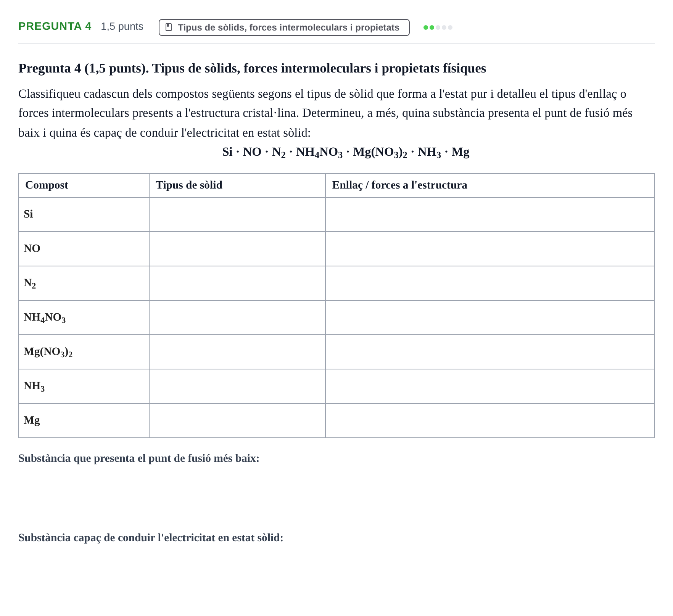Click the green difficulty dots indicator

pos(438,27)
